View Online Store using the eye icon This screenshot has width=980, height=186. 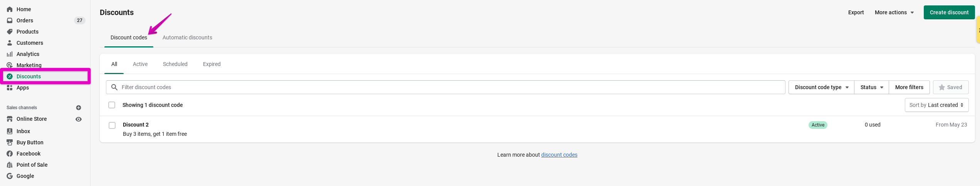79,119
